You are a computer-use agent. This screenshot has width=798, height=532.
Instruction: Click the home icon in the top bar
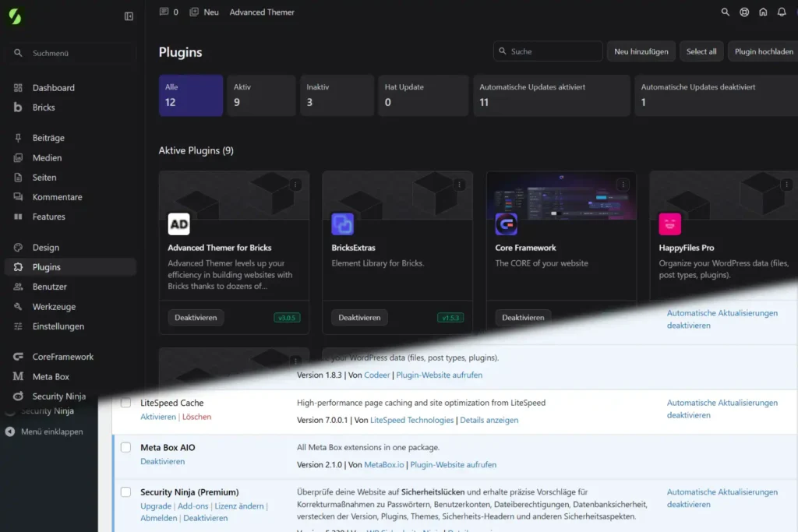tap(763, 12)
